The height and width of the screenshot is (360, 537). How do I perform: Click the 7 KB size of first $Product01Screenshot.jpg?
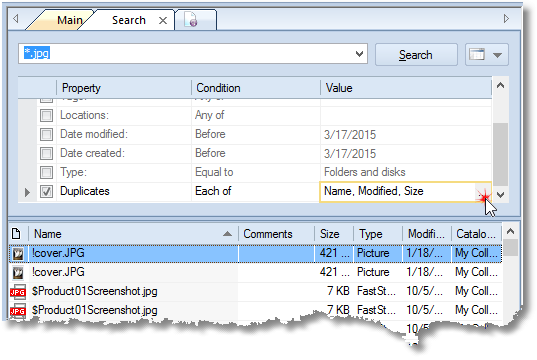[338, 291]
